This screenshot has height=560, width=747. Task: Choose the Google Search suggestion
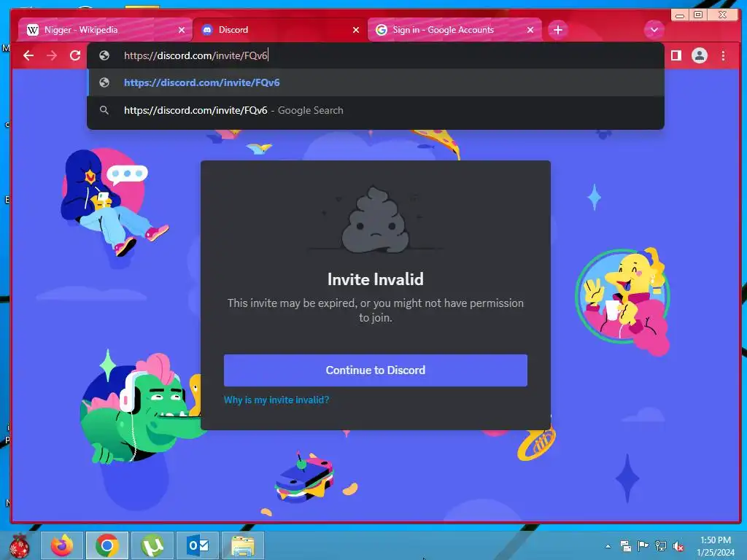click(376, 111)
